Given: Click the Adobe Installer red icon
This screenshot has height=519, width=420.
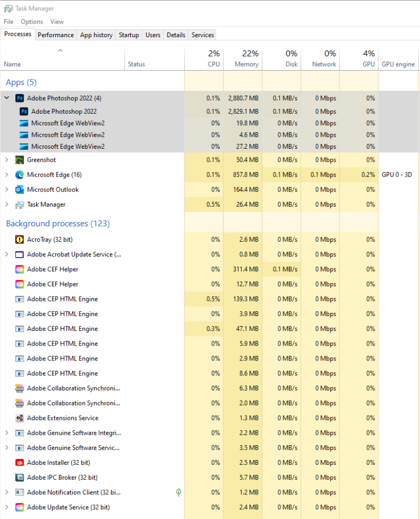Looking at the screenshot, I should coord(20,463).
